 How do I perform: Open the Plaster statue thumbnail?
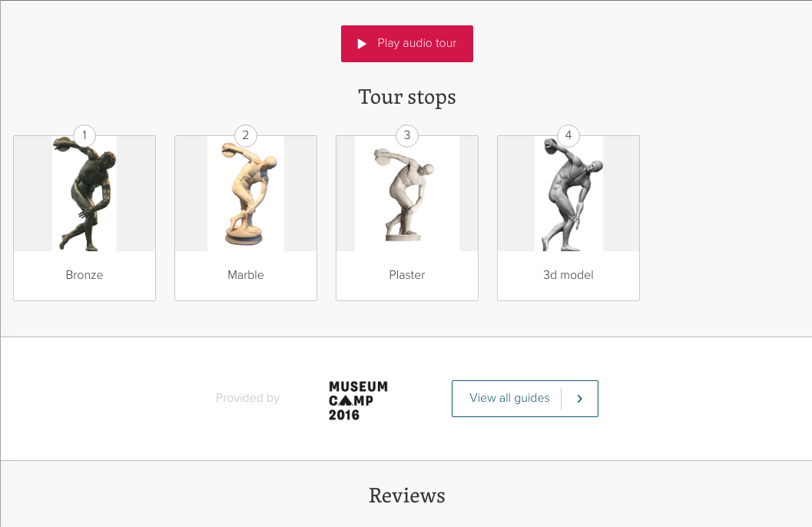(x=407, y=194)
